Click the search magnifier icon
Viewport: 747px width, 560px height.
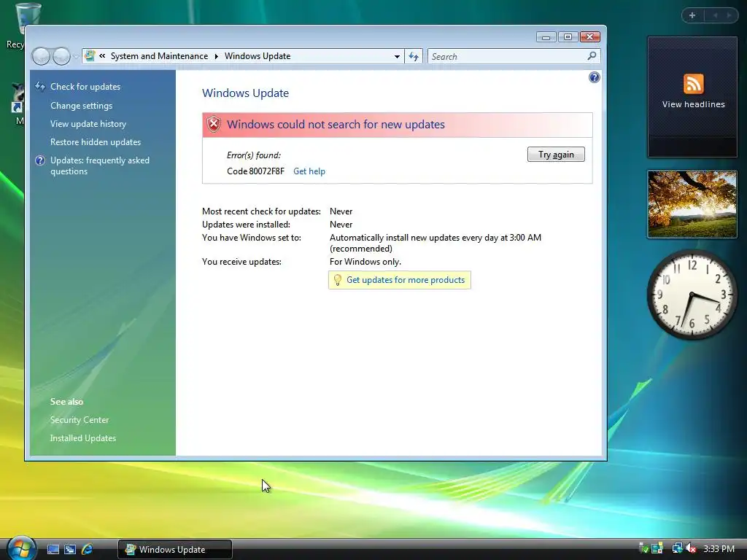click(592, 56)
